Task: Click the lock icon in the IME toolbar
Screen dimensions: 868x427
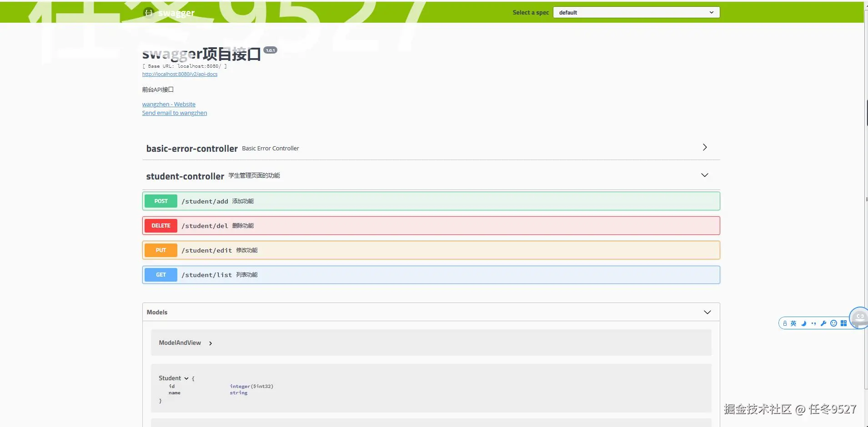Action: [x=785, y=323]
